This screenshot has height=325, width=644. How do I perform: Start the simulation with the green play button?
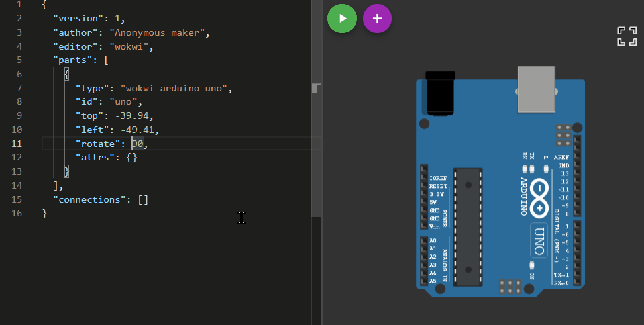tap(341, 19)
